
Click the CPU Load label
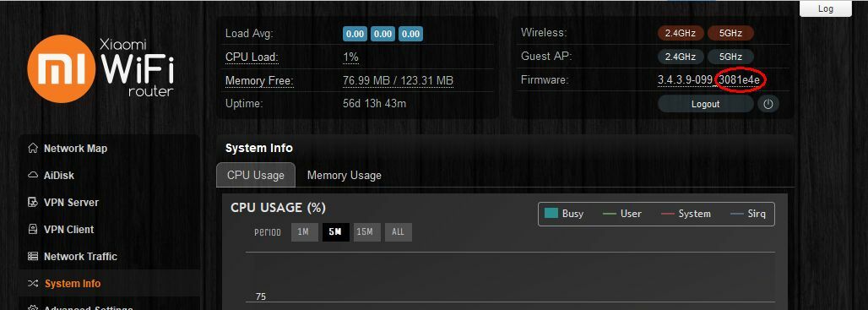(x=252, y=57)
